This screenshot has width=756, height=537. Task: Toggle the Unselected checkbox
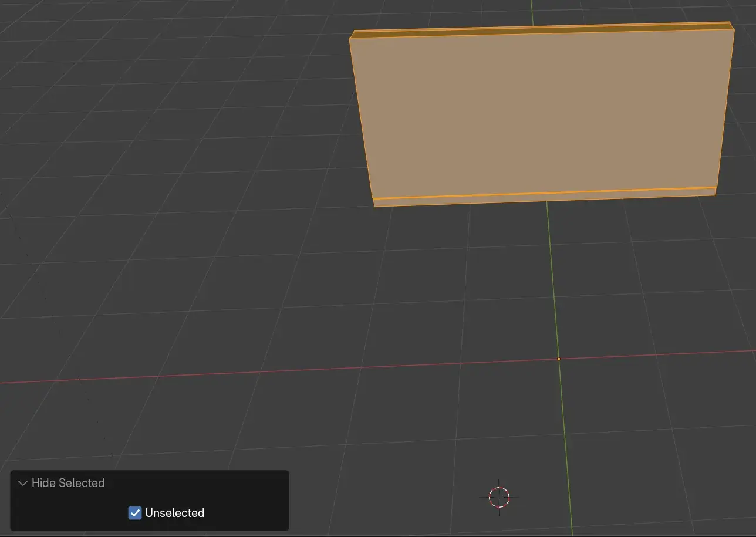[x=135, y=513]
